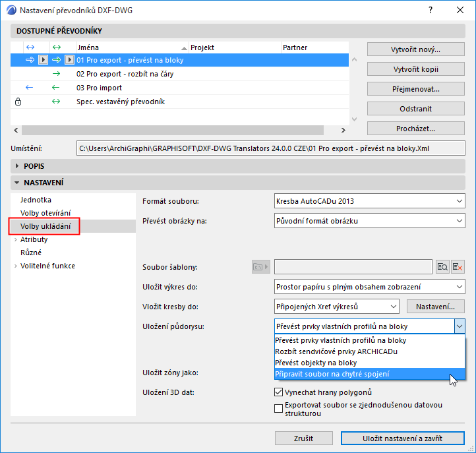Image resolution: width=476 pixels, height=453 pixels.
Task: Open help with the question mark
Action: 431,10
